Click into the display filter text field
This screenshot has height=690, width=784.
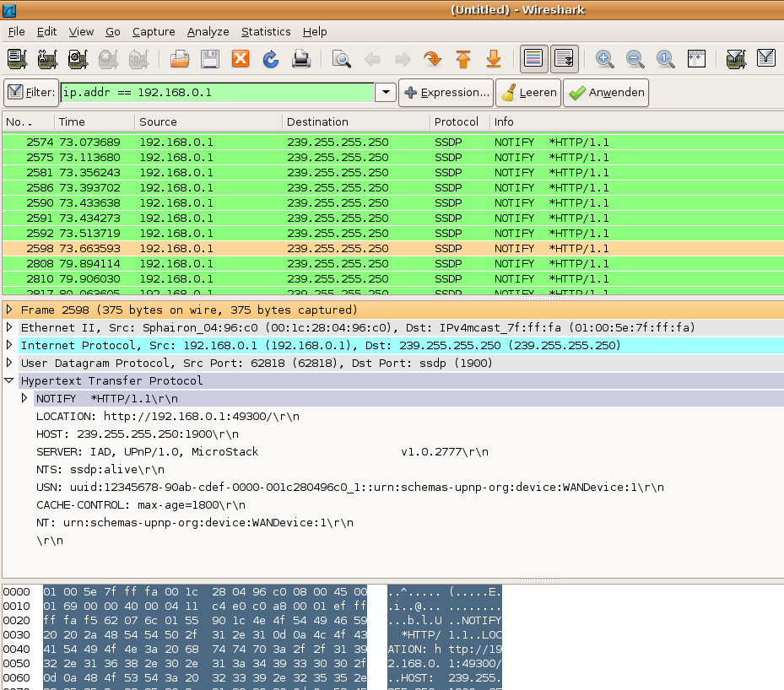[x=217, y=93]
